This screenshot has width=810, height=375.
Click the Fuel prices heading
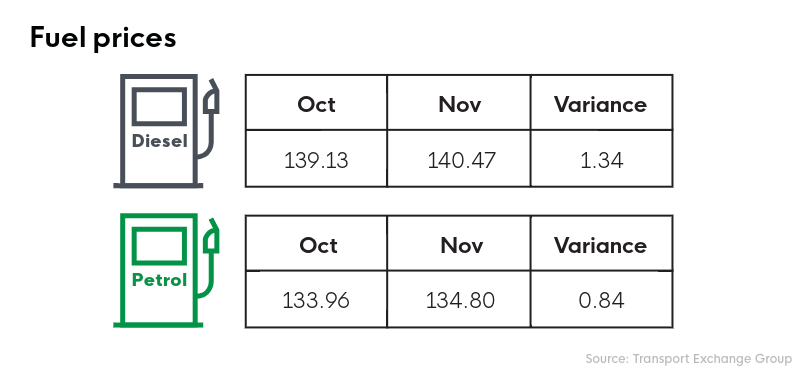(103, 38)
